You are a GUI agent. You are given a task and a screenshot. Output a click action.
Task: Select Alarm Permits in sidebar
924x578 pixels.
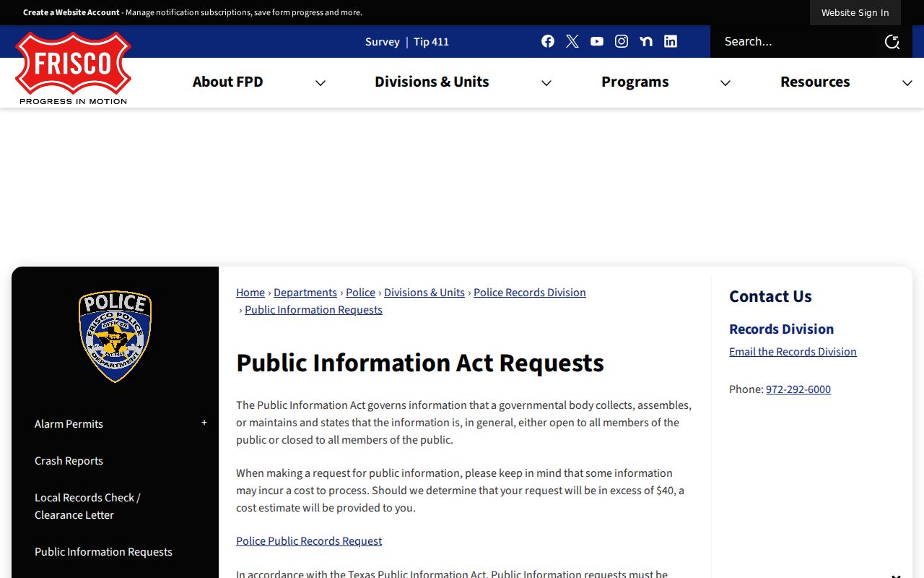(x=69, y=424)
